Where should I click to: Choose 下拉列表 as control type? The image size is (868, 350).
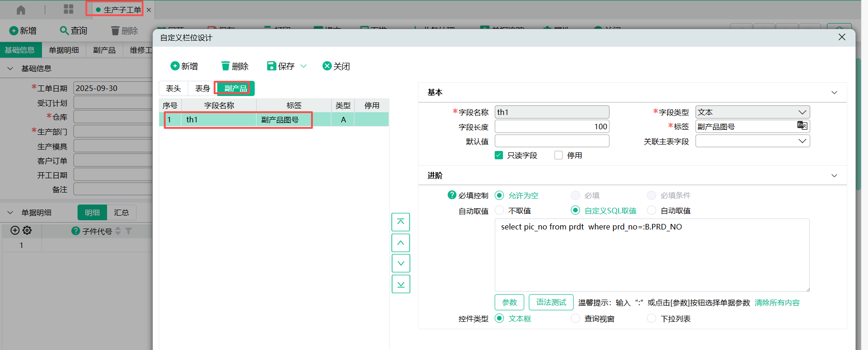click(x=652, y=319)
